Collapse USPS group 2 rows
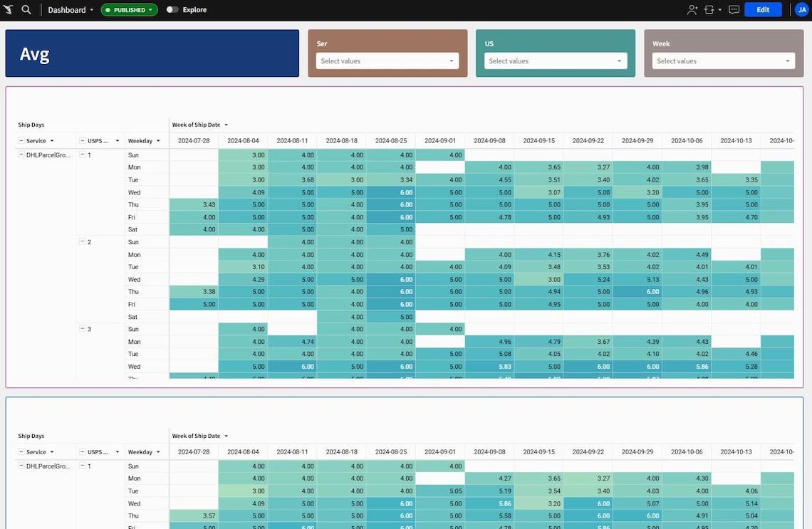Viewport: 812px width, 529px height. pos(82,241)
